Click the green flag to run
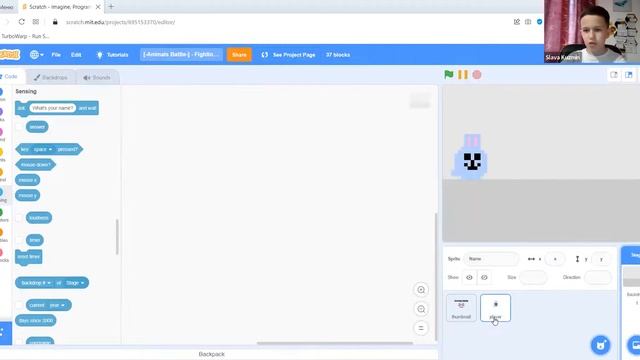Screen dimensions: 640x360 click(449, 75)
